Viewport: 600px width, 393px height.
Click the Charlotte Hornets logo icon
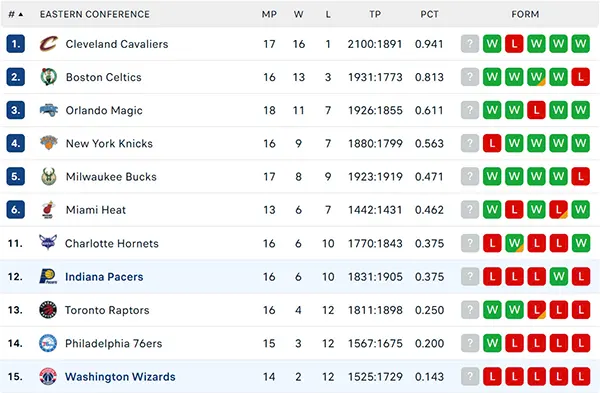[48, 243]
